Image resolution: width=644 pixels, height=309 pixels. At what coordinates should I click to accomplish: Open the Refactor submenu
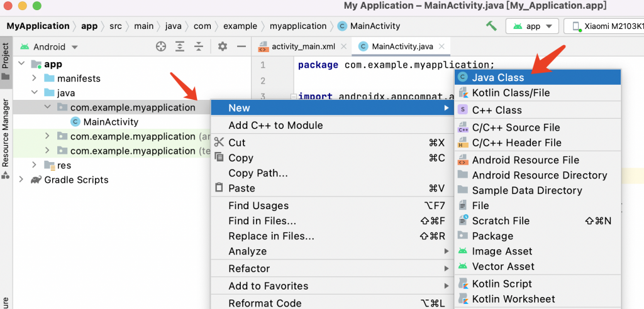[x=332, y=269]
